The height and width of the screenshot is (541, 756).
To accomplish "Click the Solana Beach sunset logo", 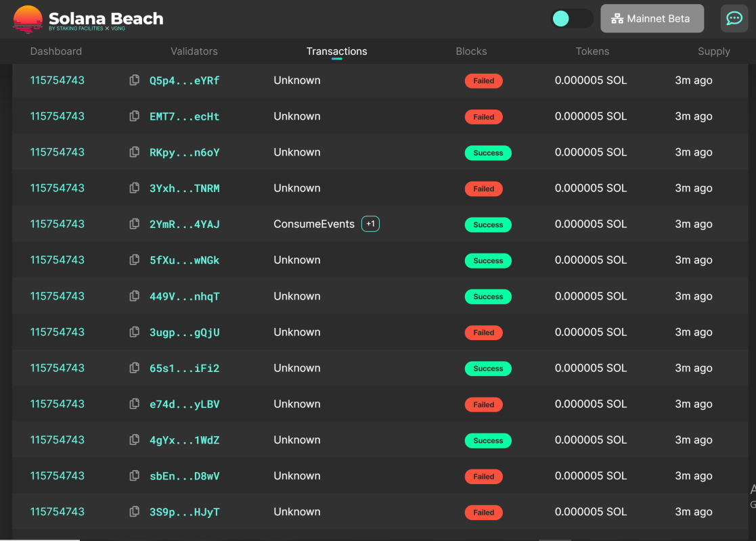I will pos(28,19).
